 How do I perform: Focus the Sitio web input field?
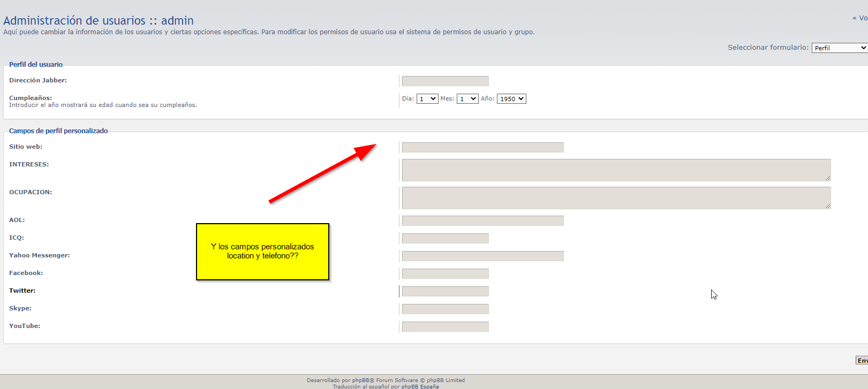point(482,148)
